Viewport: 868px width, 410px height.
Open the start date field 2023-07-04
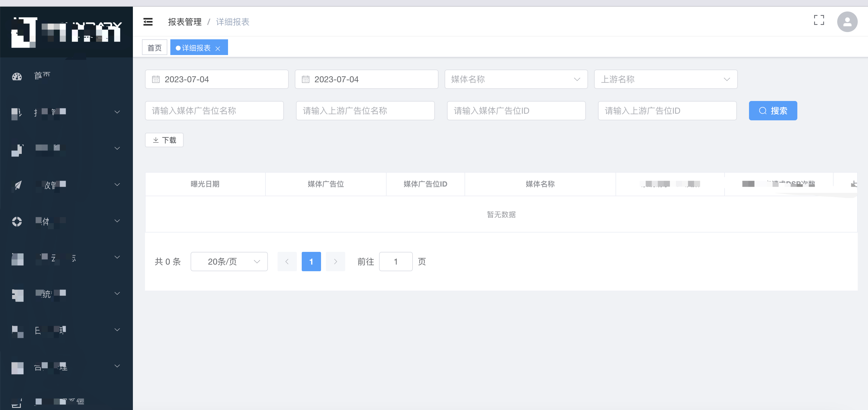pos(217,79)
